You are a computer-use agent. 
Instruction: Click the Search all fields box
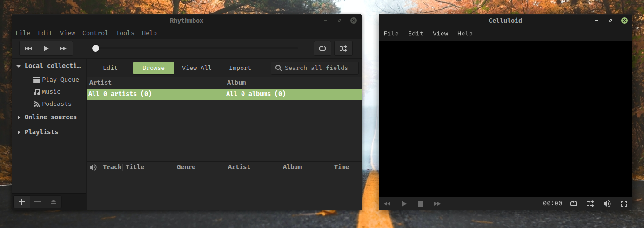pos(316,68)
